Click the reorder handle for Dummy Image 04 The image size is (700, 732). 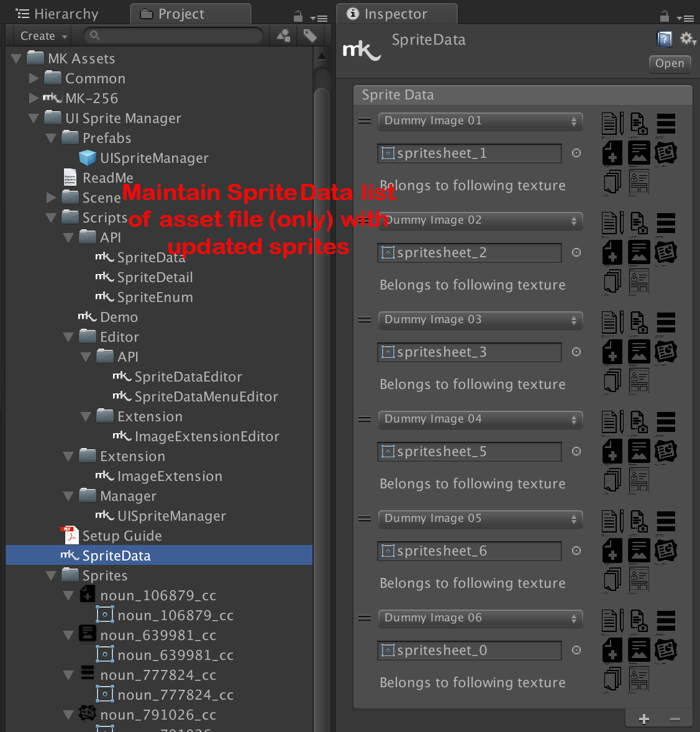tap(365, 419)
